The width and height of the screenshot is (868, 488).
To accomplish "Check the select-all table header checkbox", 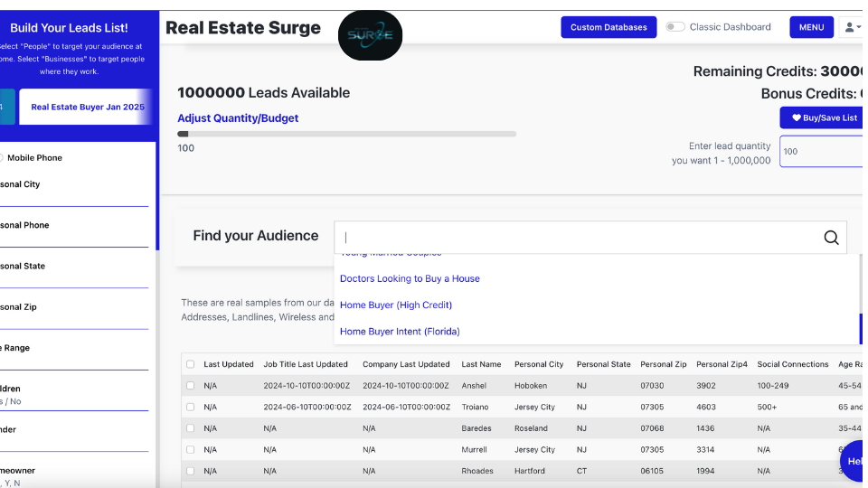I will (190, 364).
